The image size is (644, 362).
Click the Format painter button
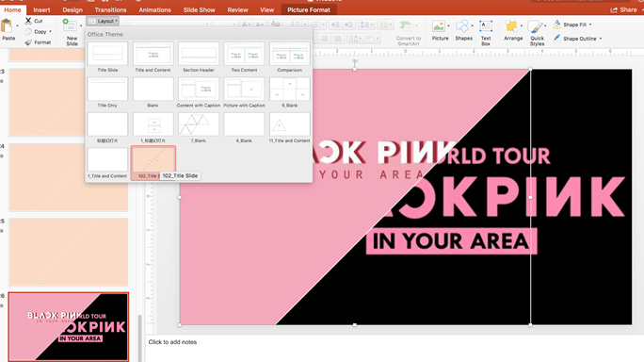click(x=38, y=42)
